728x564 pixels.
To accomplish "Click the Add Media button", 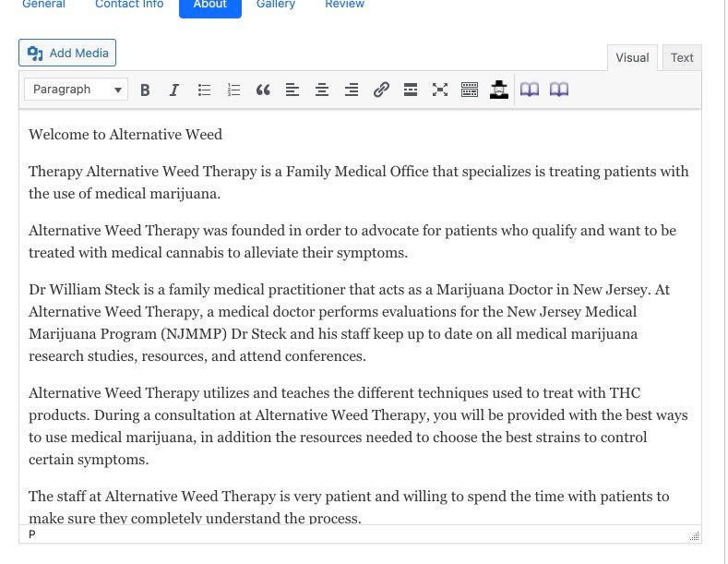I will click(67, 53).
